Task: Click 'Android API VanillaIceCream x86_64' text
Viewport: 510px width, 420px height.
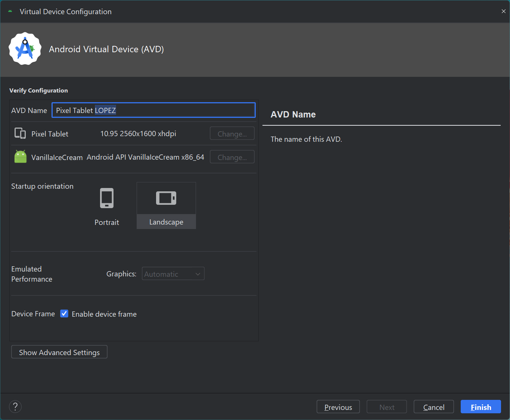Action: [146, 157]
